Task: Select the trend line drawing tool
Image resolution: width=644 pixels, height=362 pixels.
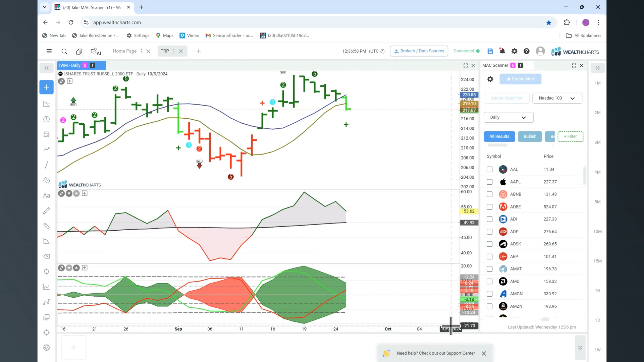Action: click(x=46, y=165)
